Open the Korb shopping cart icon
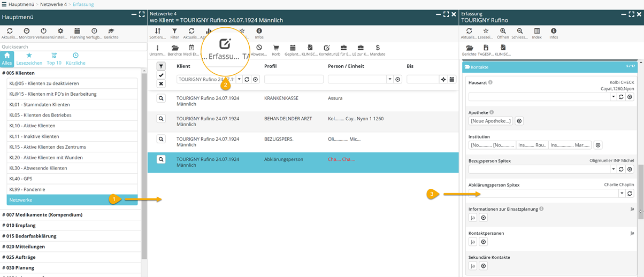 pyautogui.click(x=276, y=49)
